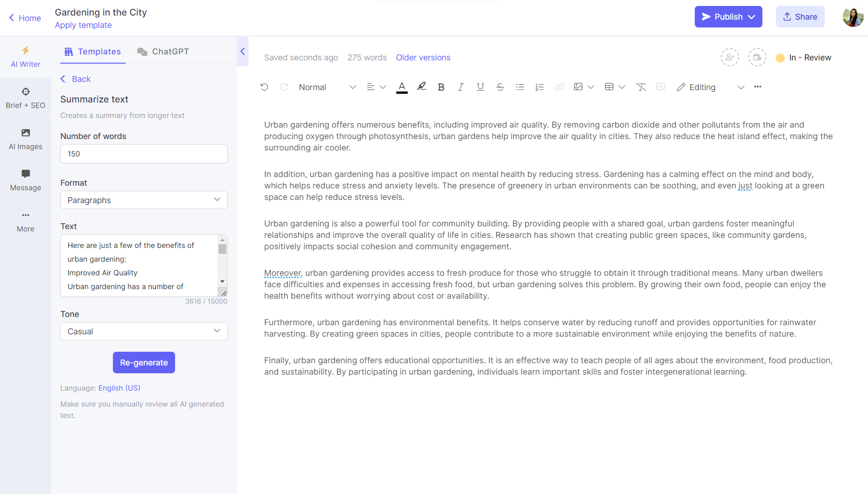Clear formatting from text

point(641,87)
